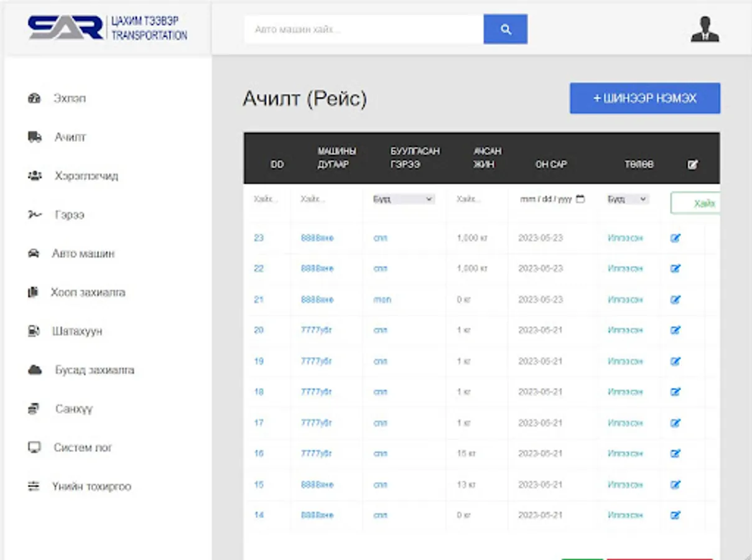Viewport: 752px width, 560px height.
Task: Open ID link 23
Action: pyautogui.click(x=259, y=238)
